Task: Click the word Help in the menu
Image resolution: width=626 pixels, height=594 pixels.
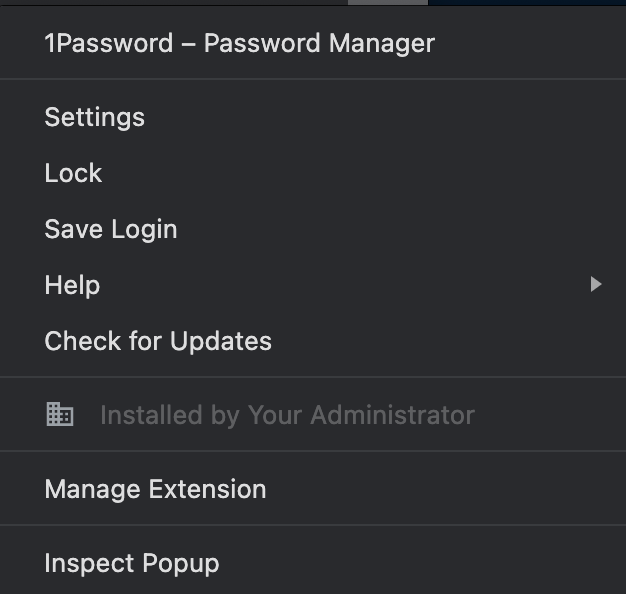Action: click(72, 285)
